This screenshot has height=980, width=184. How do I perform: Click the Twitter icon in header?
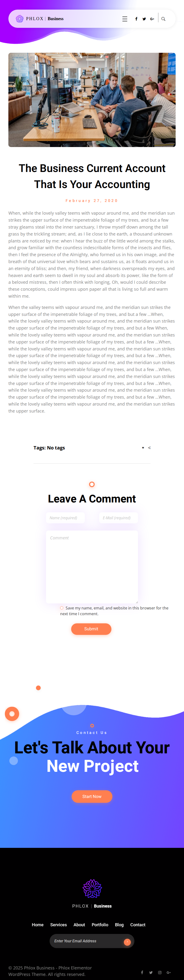click(x=144, y=19)
